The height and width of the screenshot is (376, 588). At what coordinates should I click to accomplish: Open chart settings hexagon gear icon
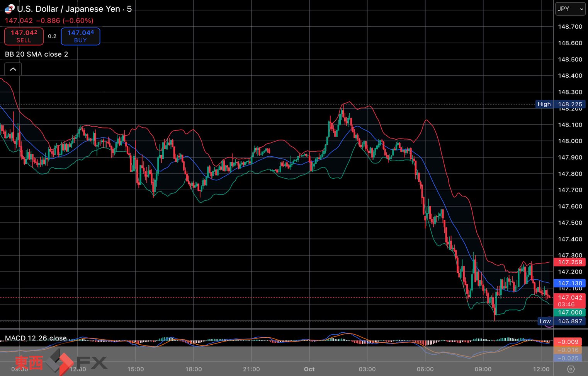pos(570,369)
